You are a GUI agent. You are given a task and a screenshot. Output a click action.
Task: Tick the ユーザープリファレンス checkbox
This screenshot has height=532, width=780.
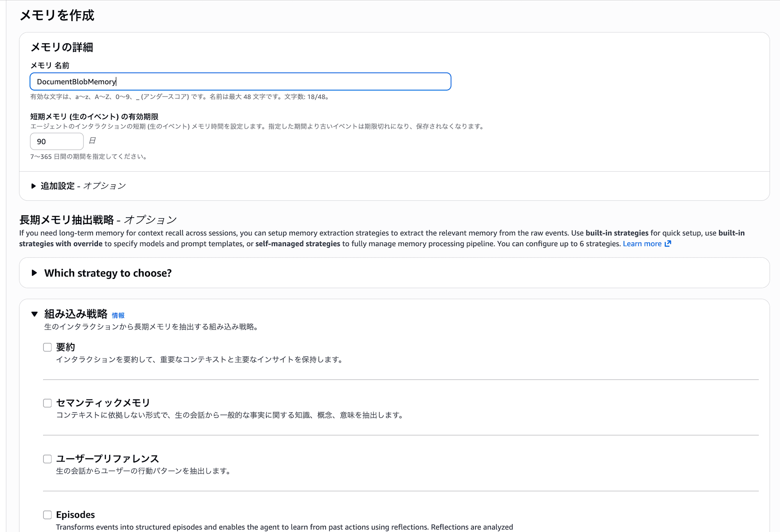pyautogui.click(x=48, y=459)
